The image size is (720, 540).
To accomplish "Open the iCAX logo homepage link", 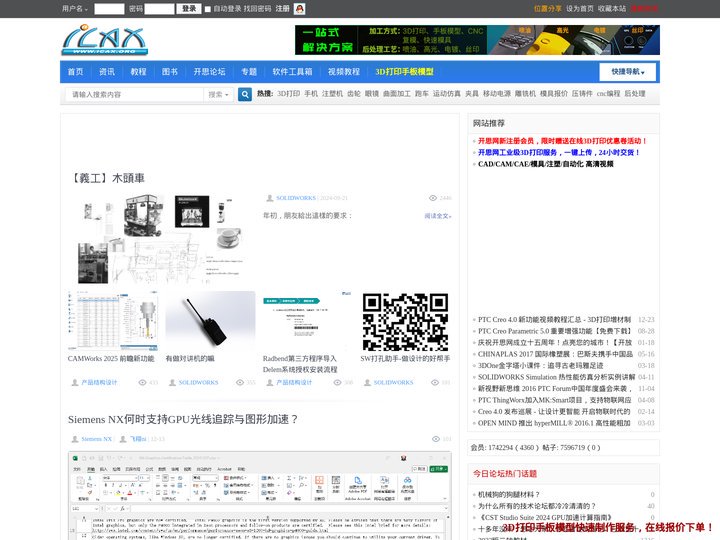I will [105, 40].
